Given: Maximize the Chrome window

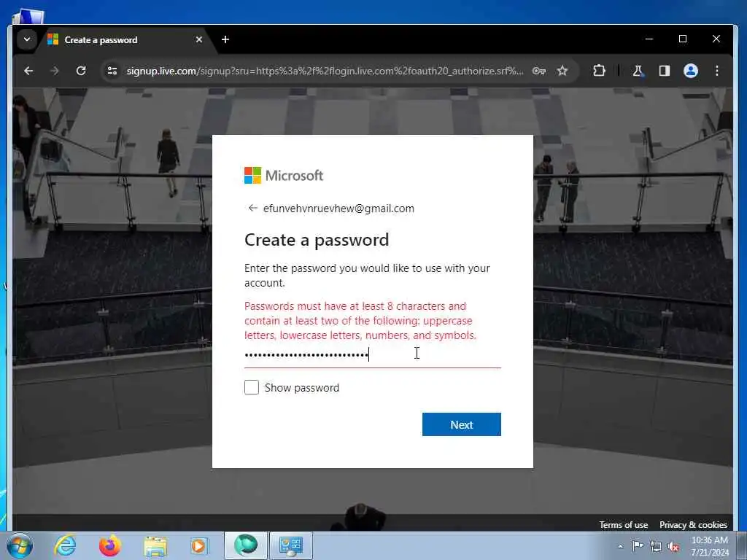Looking at the screenshot, I should tap(683, 39).
